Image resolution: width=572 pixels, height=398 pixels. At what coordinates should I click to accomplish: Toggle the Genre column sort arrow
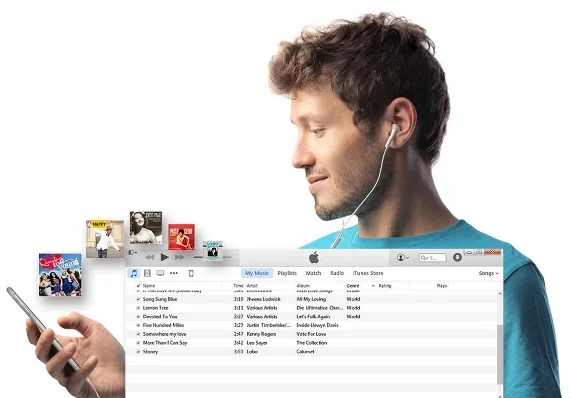pyautogui.click(x=373, y=286)
